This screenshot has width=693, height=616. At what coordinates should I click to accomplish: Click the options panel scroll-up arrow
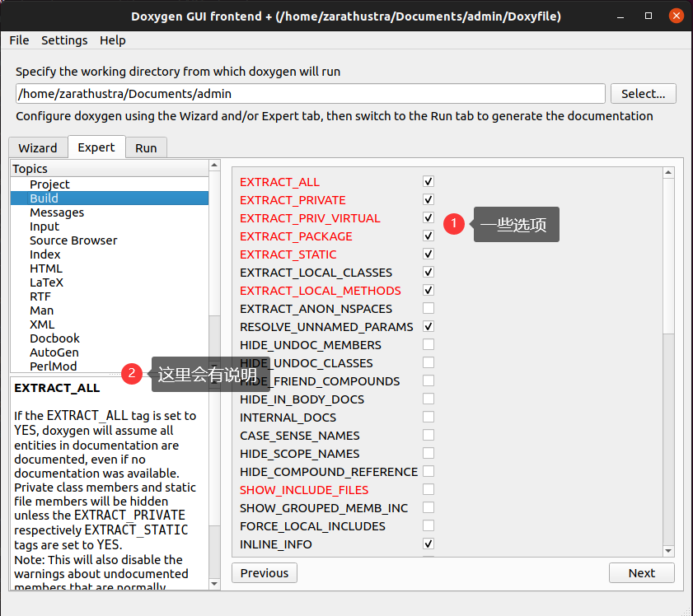(x=668, y=173)
